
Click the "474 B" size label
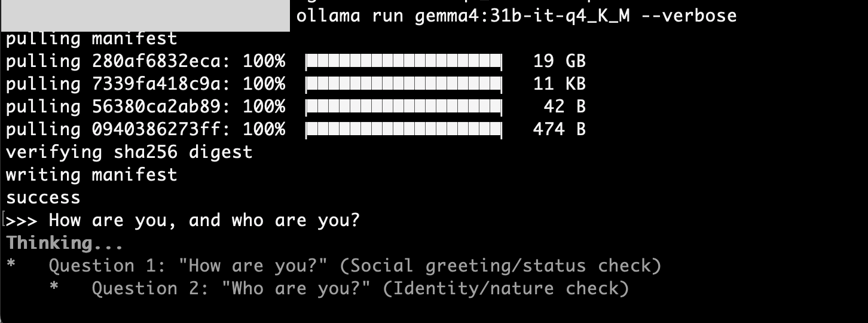coord(559,130)
